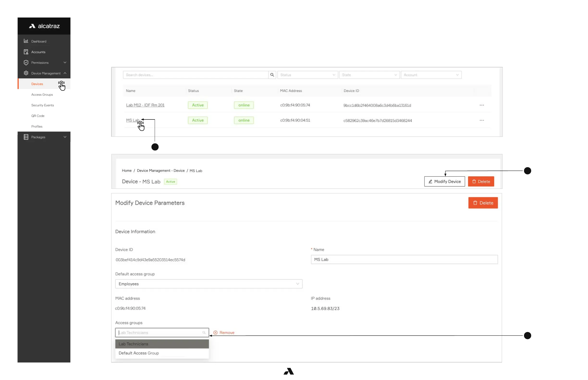588x380 pixels.
Task: Open the State filter dropdown
Action: pos(369,75)
